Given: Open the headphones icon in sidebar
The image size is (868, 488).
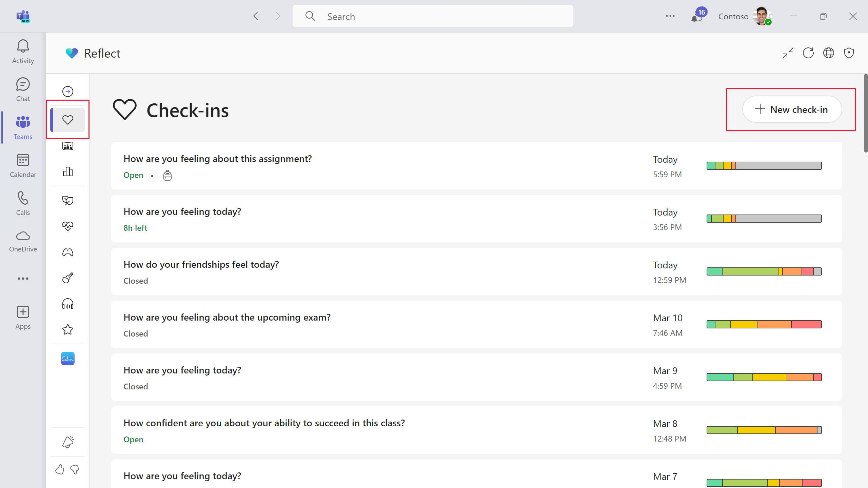Looking at the screenshot, I should click(x=68, y=304).
